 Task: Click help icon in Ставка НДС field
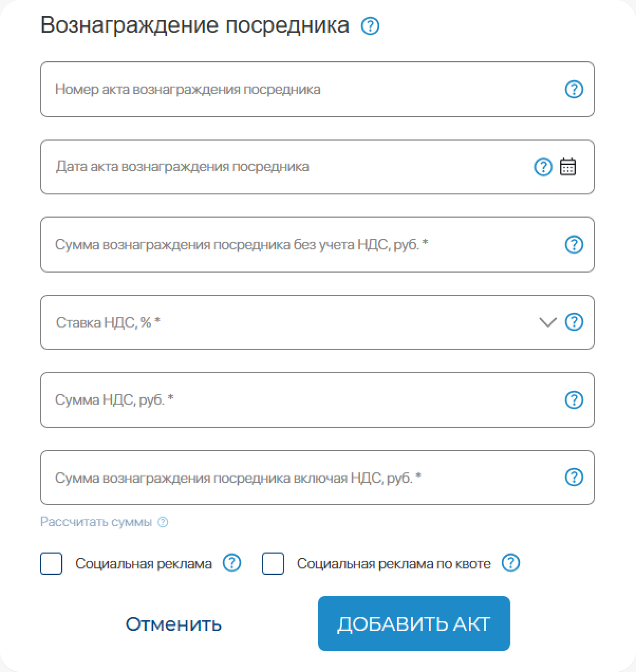click(574, 322)
